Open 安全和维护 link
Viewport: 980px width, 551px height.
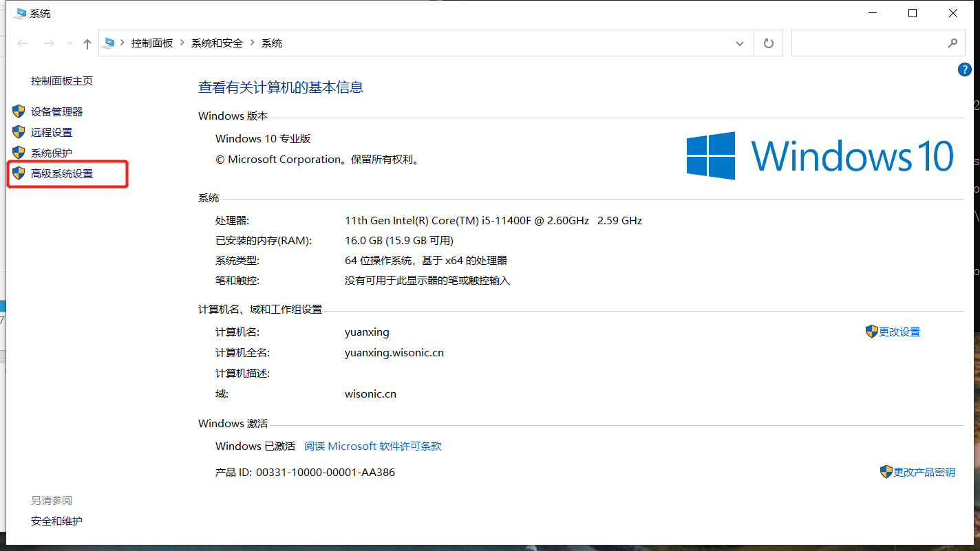point(56,521)
